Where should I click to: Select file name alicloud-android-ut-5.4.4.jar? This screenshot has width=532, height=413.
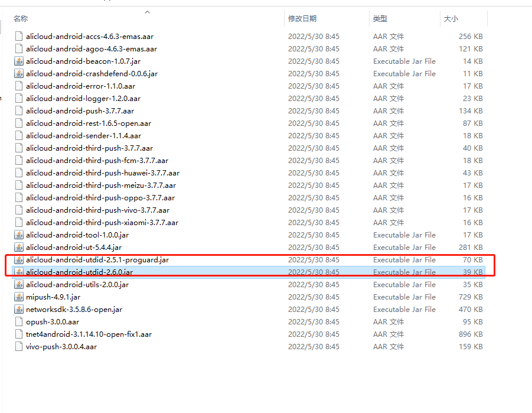point(74,247)
